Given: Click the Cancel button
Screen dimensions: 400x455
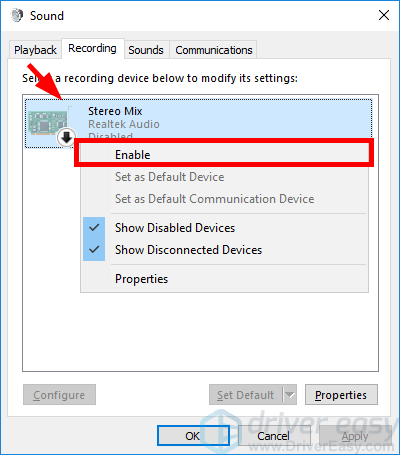Looking at the screenshot, I should tap(273, 436).
